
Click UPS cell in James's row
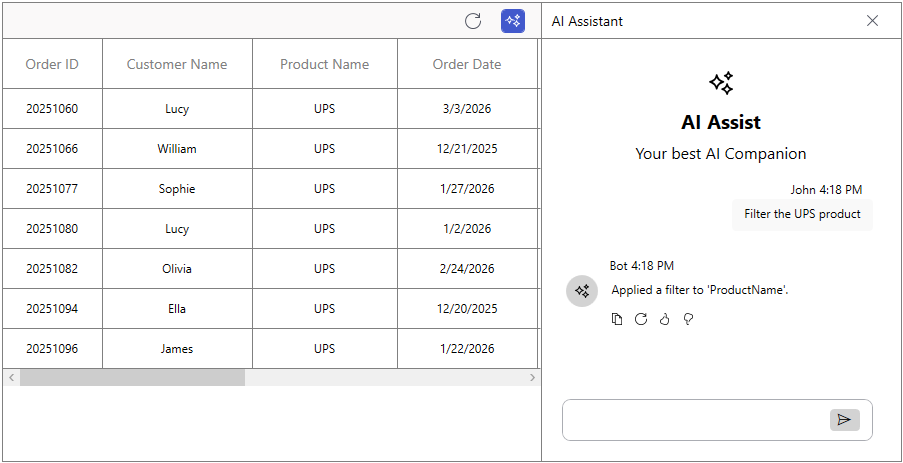[x=325, y=349]
